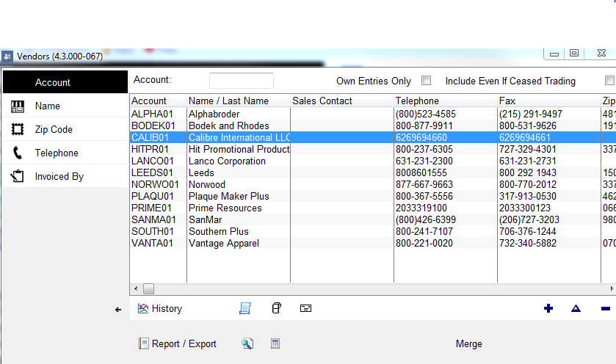The width and height of the screenshot is (616, 364).
Task: Click the calculator grid icon
Action: click(275, 343)
